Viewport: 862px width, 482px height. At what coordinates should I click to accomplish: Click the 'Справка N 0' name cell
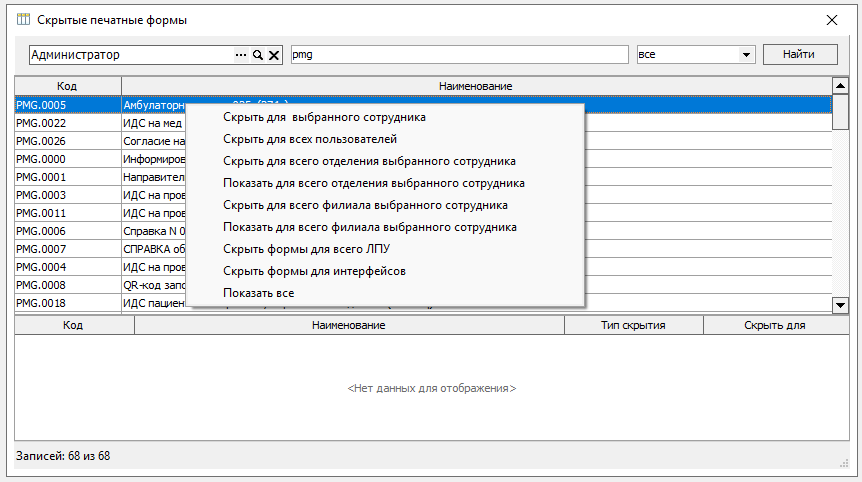click(154, 231)
